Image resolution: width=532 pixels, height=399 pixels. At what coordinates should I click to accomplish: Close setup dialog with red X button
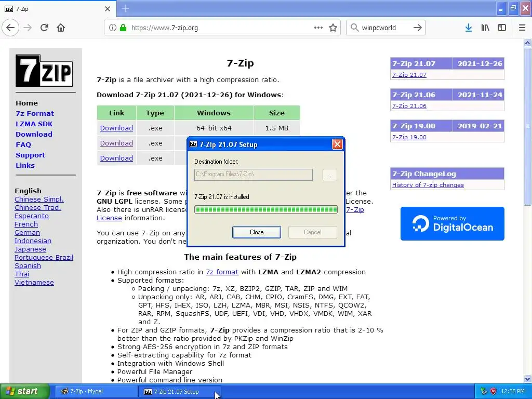[337, 144]
